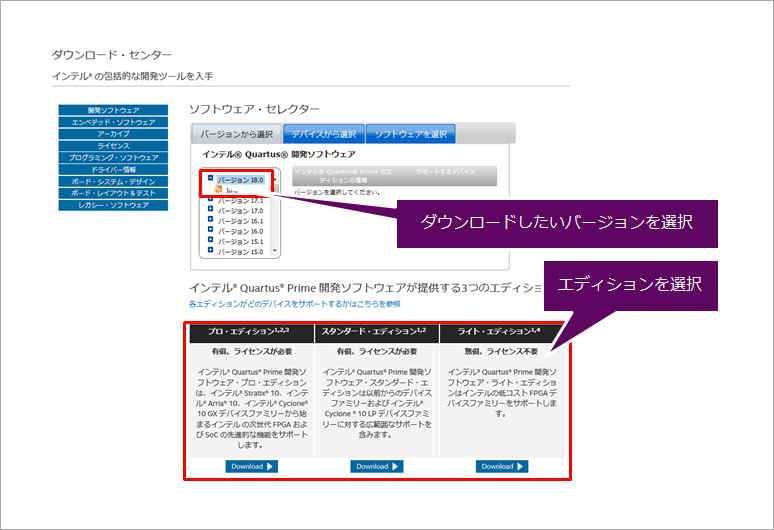Download プロ・エディション

(x=252, y=466)
